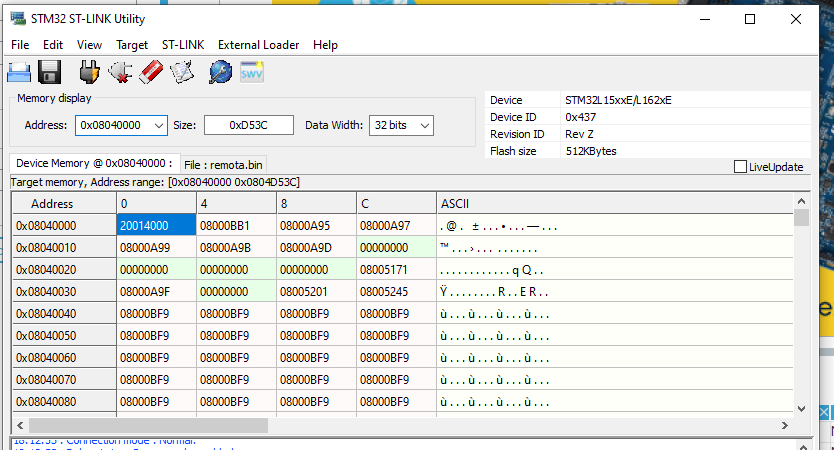Select address row 0x08040020
834x450 pixels.
tap(64, 270)
